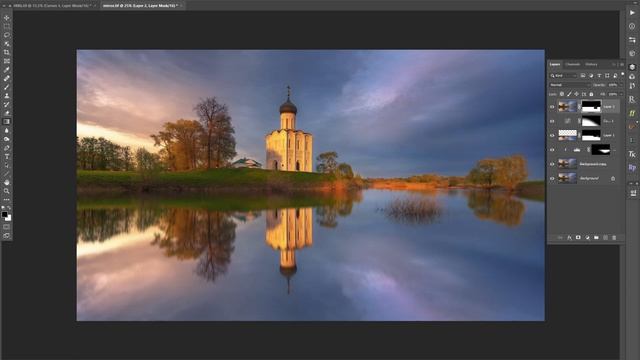Select the Hand tool
The height and width of the screenshot is (360, 640).
(x=7, y=182)
